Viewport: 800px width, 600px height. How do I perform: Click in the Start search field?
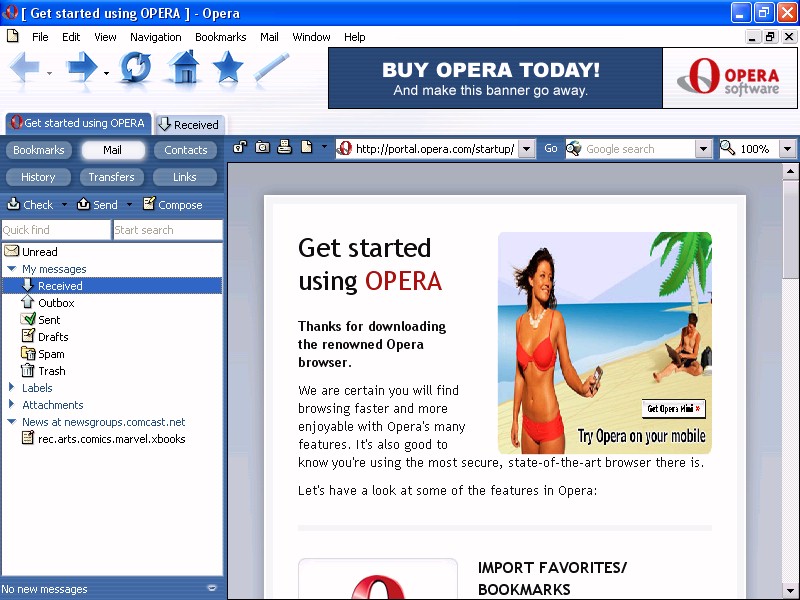tap(167, 230)
